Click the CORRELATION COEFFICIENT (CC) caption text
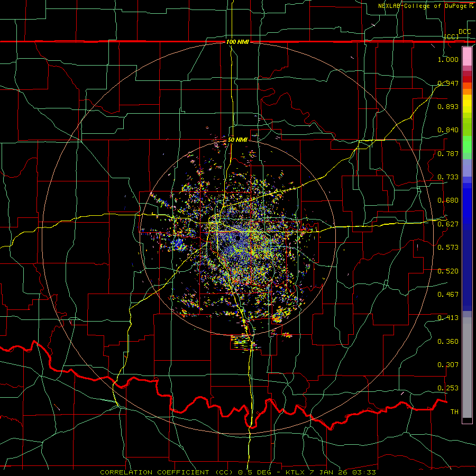476x476 pixels. tap(167, 472)
